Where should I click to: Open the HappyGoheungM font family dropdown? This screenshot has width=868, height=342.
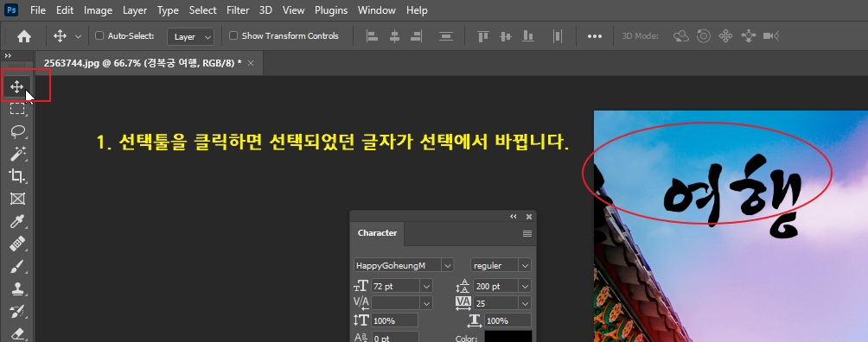click(x=447, y=266)
